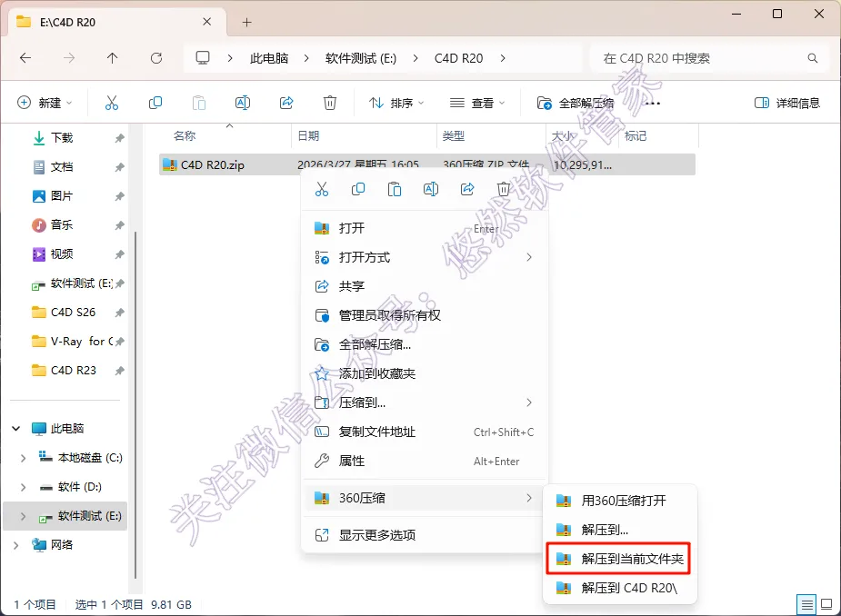Go up one folder level
The image size is (841, 616).
click(x=112, y=58)
